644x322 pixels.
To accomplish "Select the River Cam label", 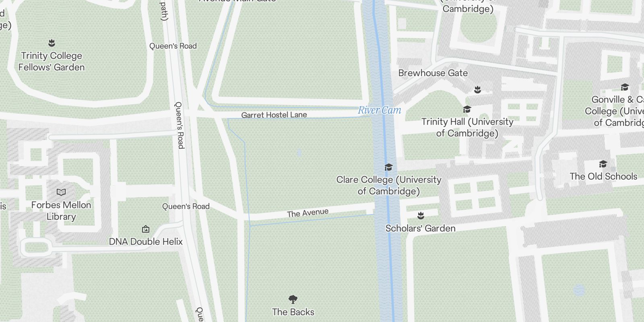I will [380, 110].
